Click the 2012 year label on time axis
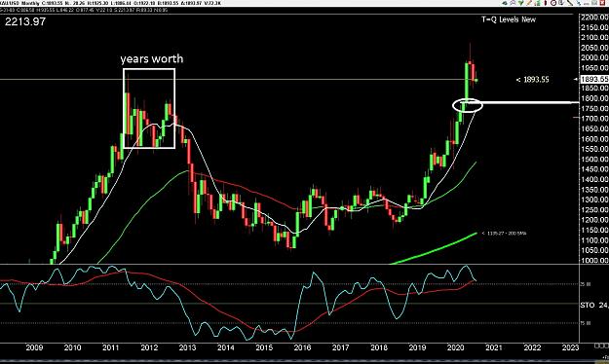 149,347
